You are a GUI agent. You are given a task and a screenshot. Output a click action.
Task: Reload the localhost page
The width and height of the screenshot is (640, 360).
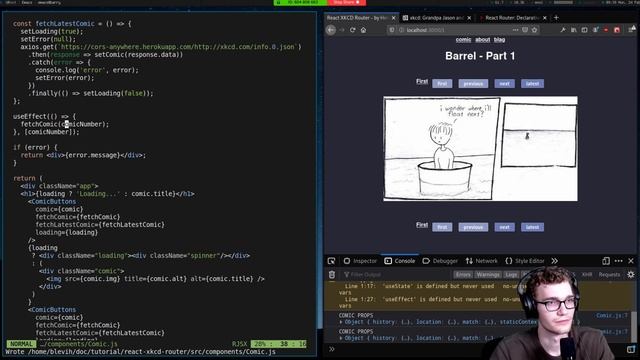[x=352, y=30]
